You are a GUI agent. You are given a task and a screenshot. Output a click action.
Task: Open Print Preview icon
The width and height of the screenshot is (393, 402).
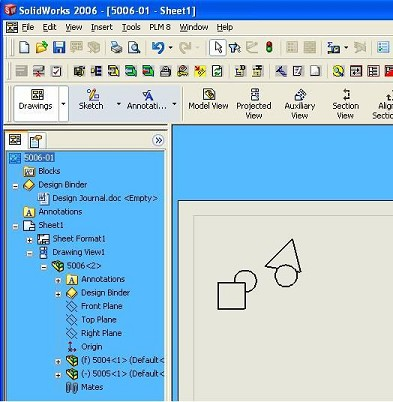[134, 48]
